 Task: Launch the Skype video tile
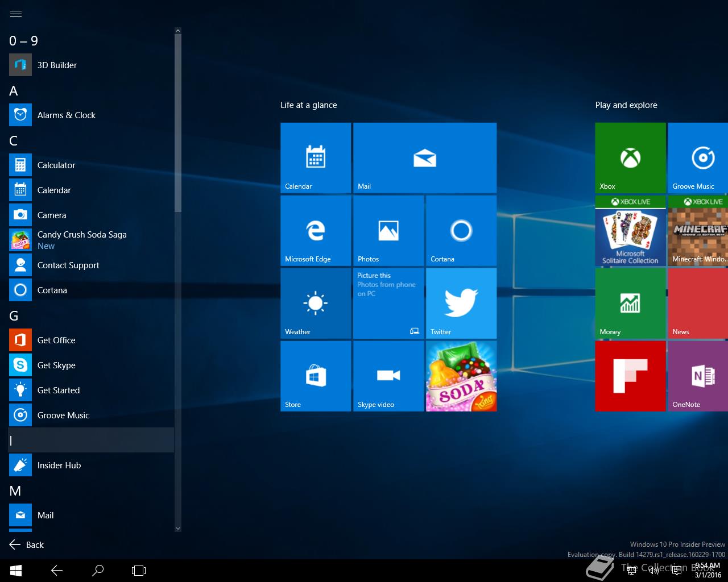click(x=388, y=376)
